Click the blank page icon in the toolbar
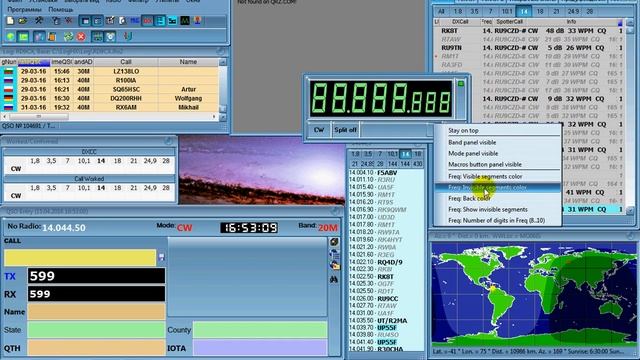 10,21
